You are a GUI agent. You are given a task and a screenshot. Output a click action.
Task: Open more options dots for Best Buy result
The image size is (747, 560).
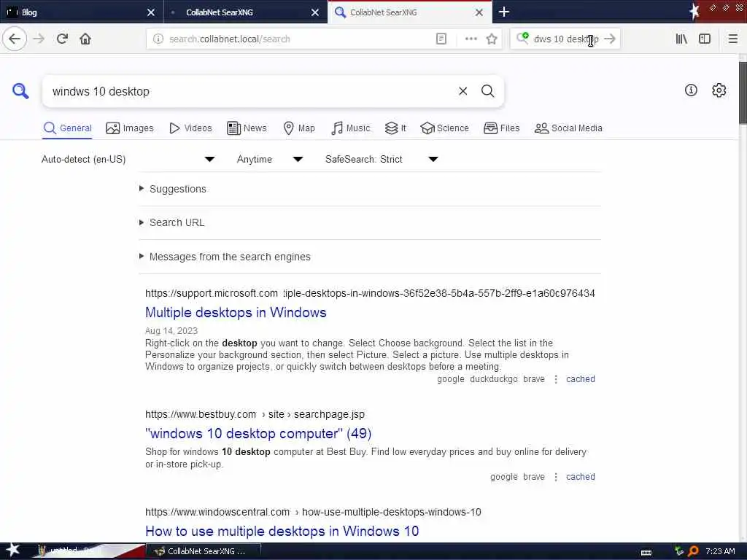coord(555,477)
